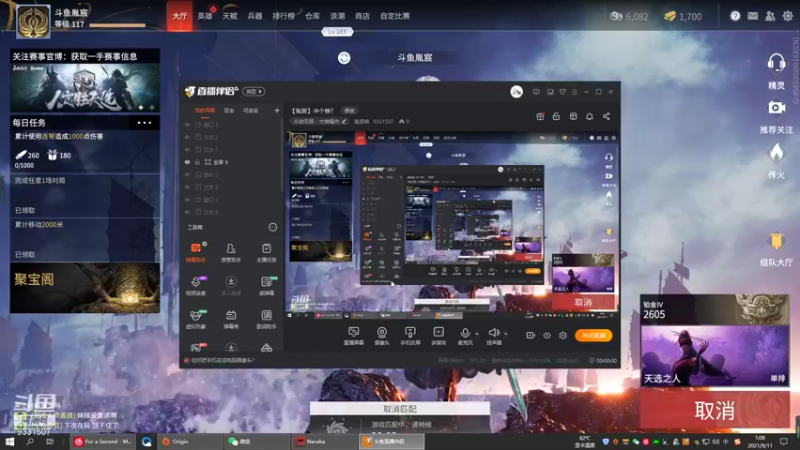The width and height of the screenshot is (800, 450).
Task: Open the 聚宝阁 banner
Action: [x=85, y=288]
